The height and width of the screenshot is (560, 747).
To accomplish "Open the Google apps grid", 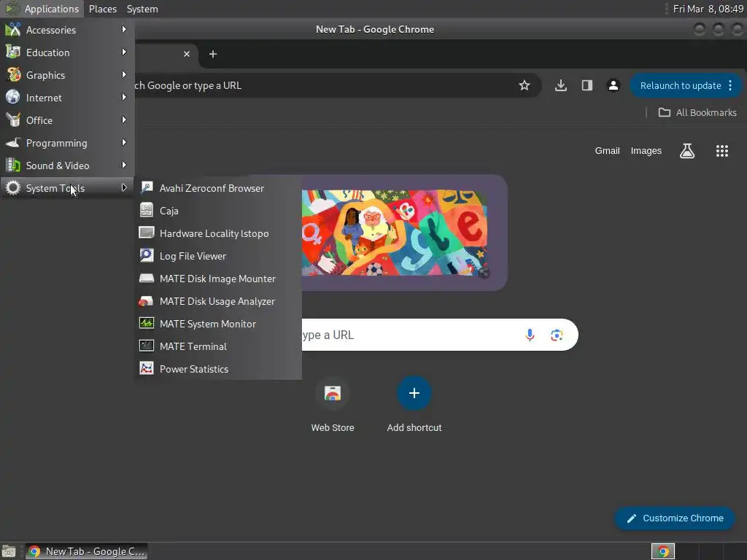I will [x=721, y=151].
